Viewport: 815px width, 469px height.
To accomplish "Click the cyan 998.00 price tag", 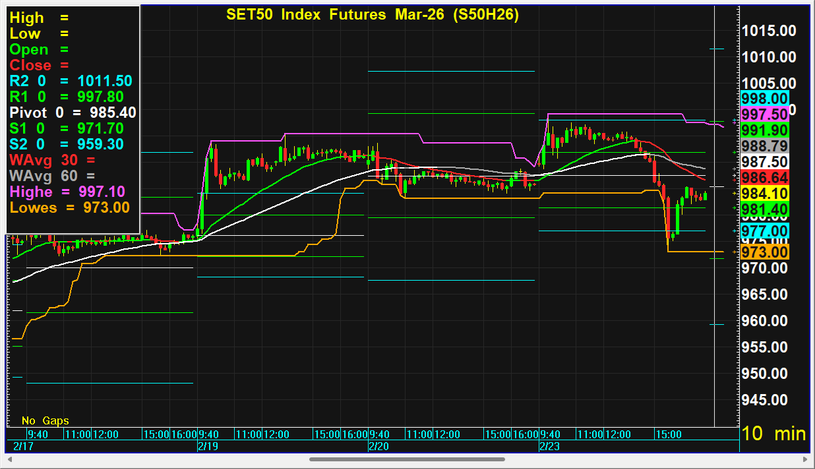I will (765, 98).
